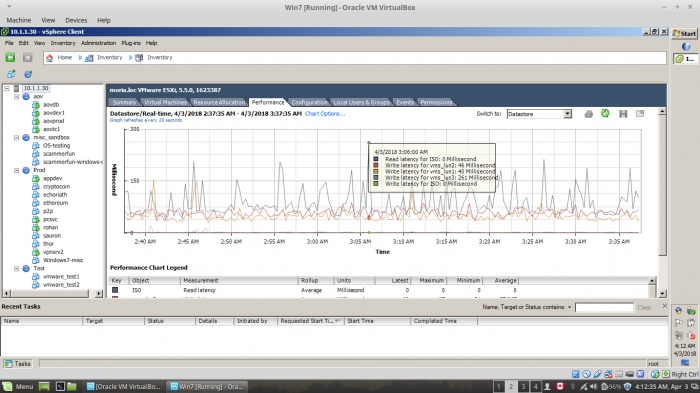Image resolution: width=700 pixels, height=393 pixels.
Task: Click VirtualBox shared folders status icon
Action: point(619,374)
